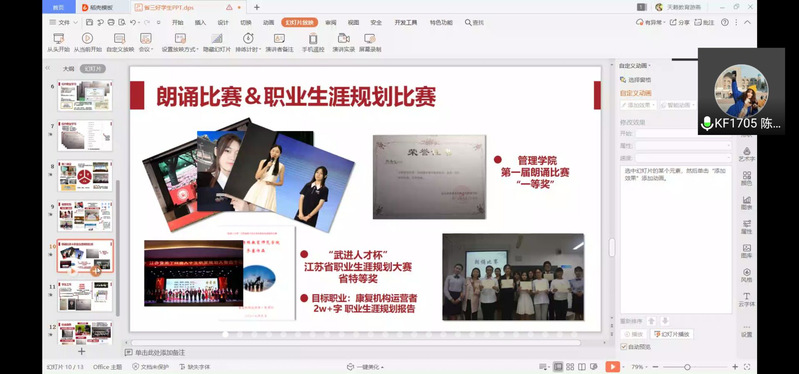Click the 隐藏幻灯片 hide slide icon

click(217, 38)
